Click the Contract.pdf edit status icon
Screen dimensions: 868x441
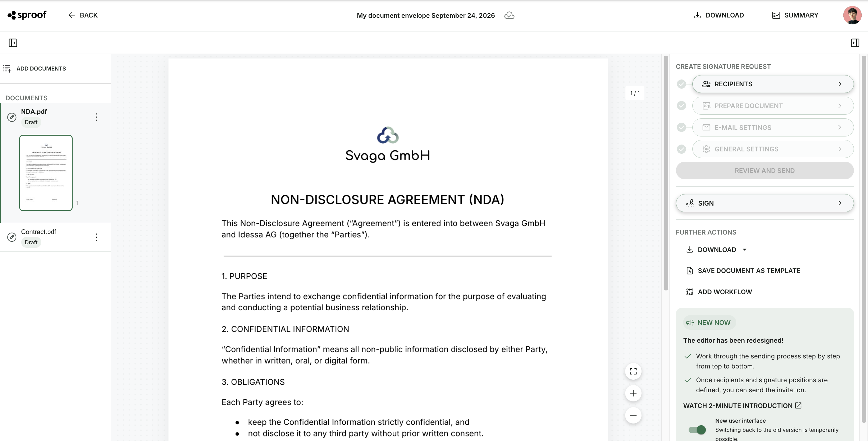pos(12,237)
